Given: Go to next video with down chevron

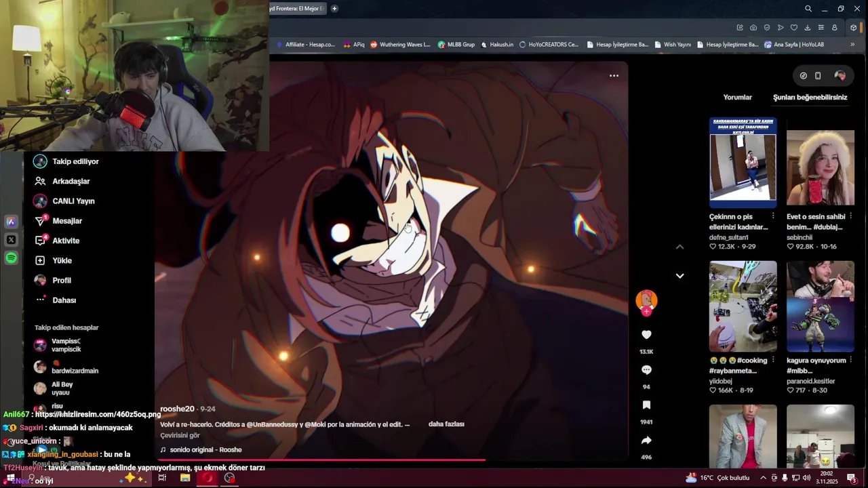Looking at the screenshot, I should click(679, 276).
